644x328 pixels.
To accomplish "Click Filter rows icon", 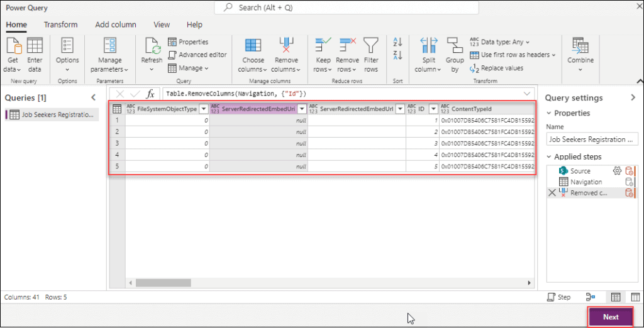I will coord(371,46).
